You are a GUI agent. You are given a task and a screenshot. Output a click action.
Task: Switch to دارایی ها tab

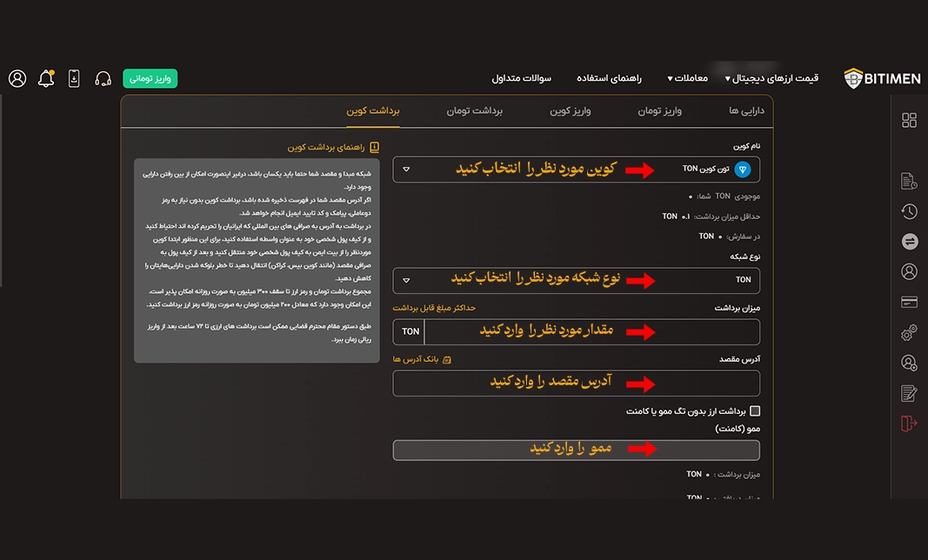click(746, 110)
